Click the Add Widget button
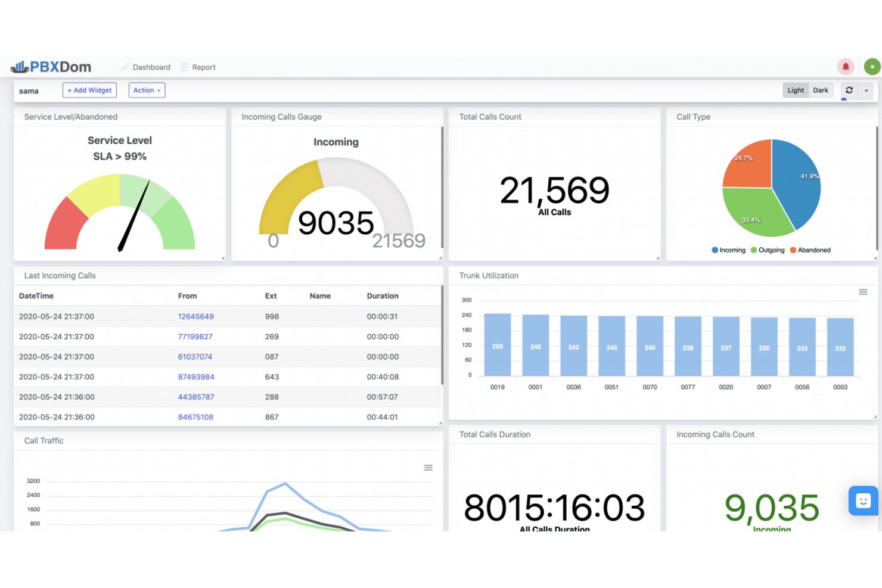Viewport: 882px width, 588px height. tap(89, 90)
